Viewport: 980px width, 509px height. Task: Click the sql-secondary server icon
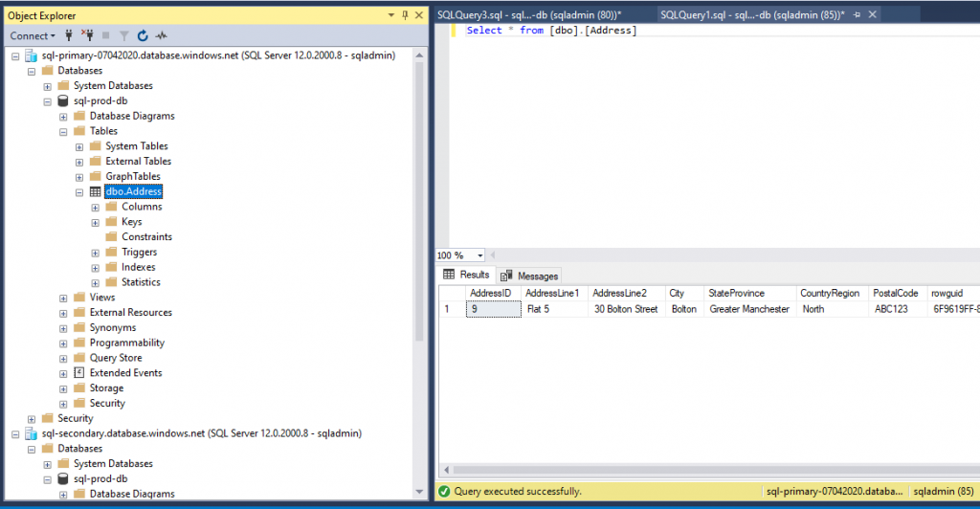31,433
